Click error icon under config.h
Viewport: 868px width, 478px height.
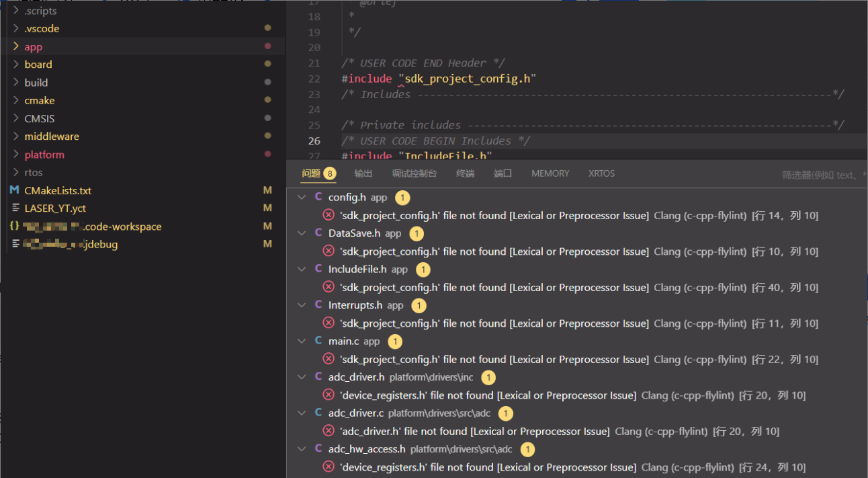click(x=329, y=215)
